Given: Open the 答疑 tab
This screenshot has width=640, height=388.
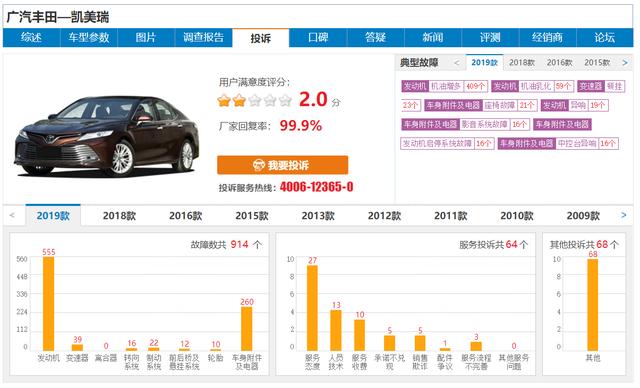Looking at the screenshot, I should point(376,38).
